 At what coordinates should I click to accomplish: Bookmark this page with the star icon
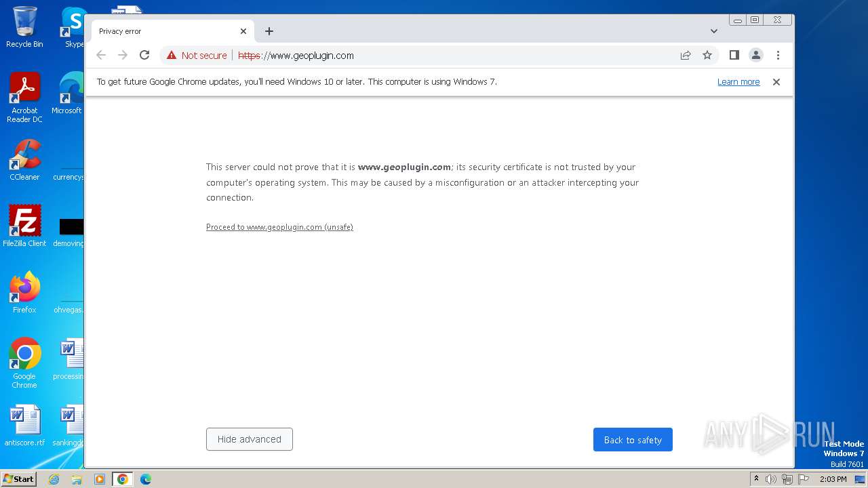707,56
